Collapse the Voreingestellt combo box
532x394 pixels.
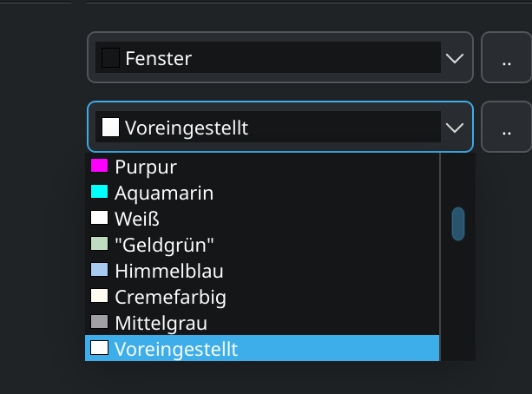[269, 128]
